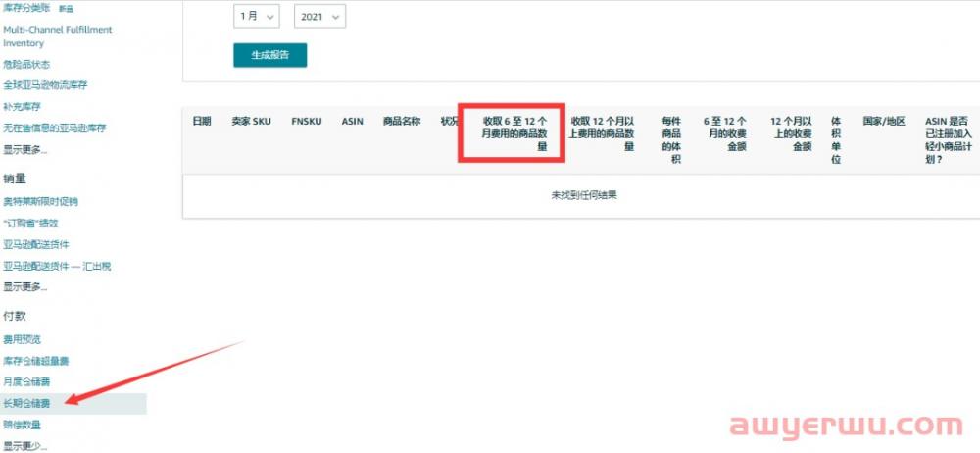Click the 商品名称 column header
980x453 pixels.
(x=401, y=122)
